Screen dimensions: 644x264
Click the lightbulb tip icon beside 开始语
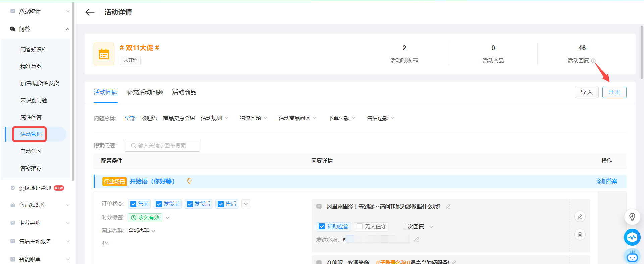click(x=189, y=181)
